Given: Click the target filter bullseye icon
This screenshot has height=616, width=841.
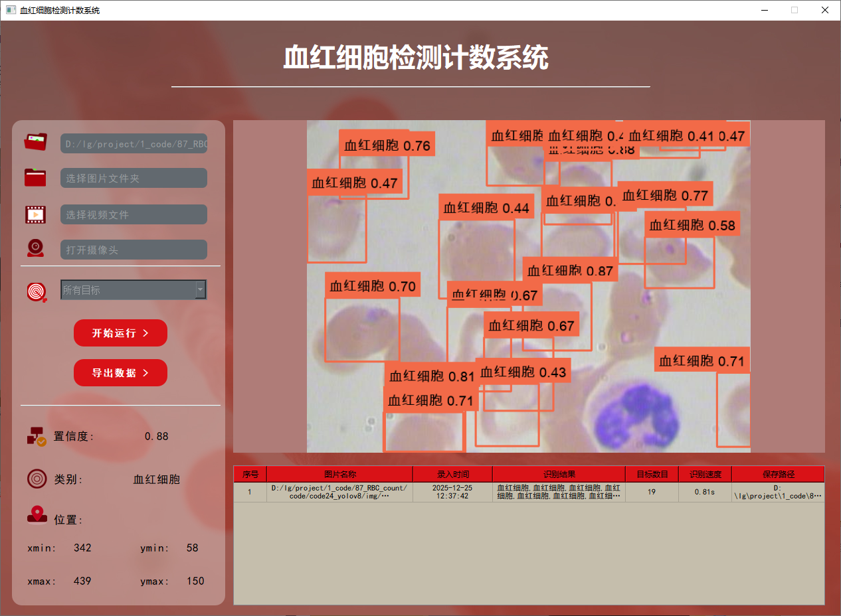Looking at the screenshot, I should (37, 291).
